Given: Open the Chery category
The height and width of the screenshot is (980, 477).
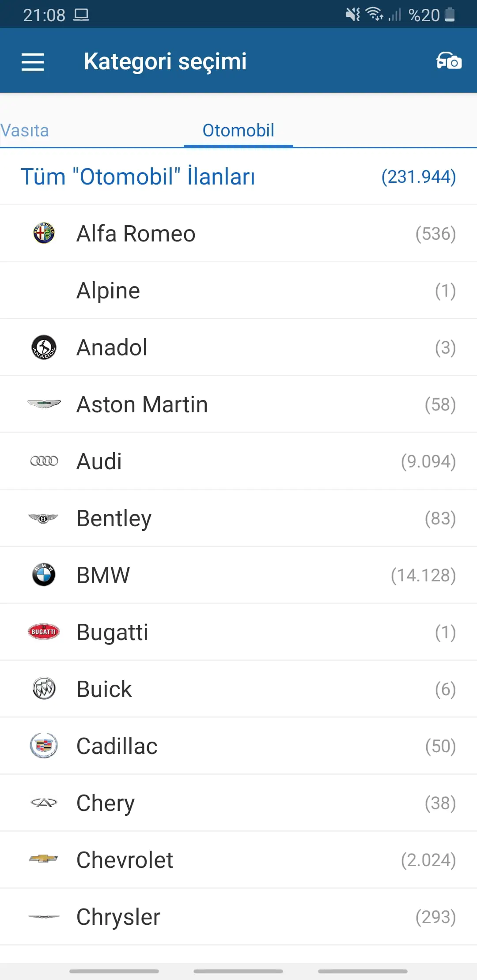Looking at the screenshot, I should click(x=106, y=803).
